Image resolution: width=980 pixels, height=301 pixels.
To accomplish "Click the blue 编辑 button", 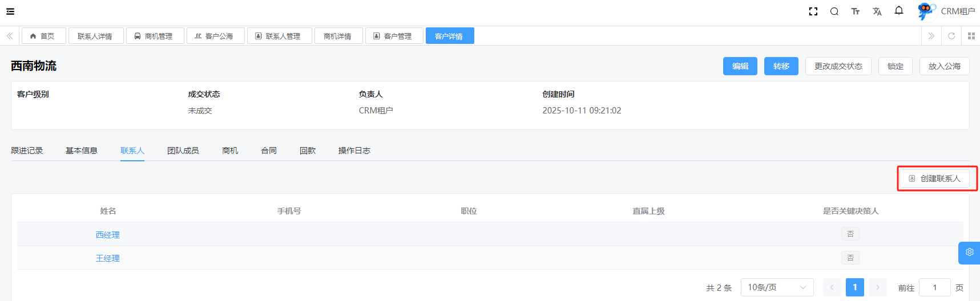I will (x=740, y=66).
